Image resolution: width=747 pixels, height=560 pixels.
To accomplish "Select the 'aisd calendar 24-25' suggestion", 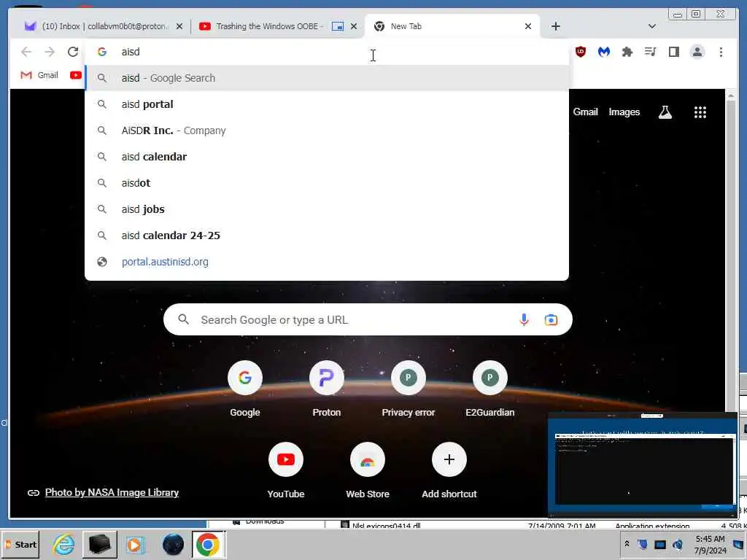I will [x=327, y=236].
